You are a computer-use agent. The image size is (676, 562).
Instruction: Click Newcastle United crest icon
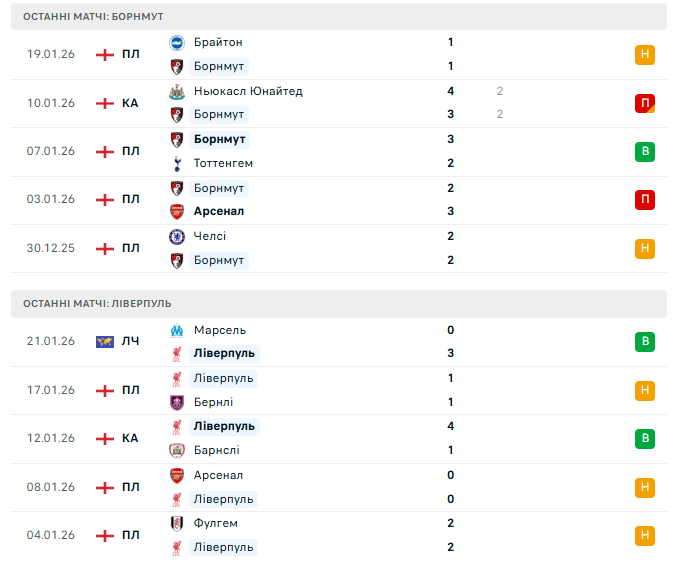(x=177, y=91)
